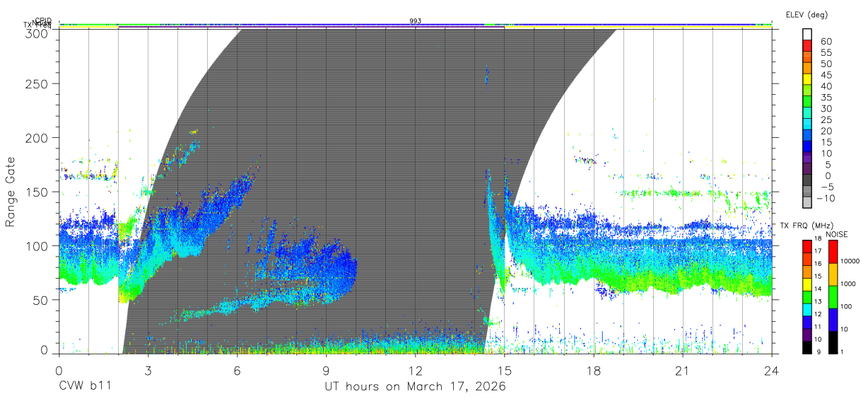
Task: Click the '24' hour tick on the UT axis
Action: [771, 371]
